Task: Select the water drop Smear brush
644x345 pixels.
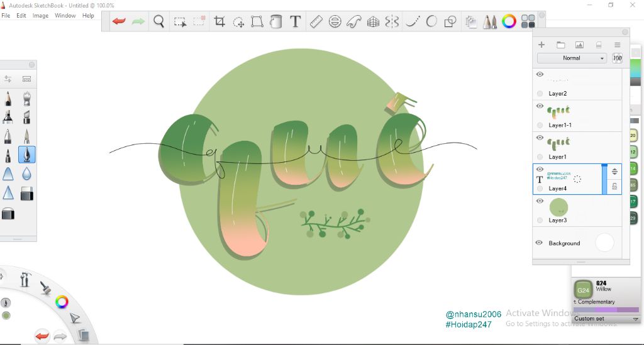Action: pyautogui.click(x=26, y=174)
